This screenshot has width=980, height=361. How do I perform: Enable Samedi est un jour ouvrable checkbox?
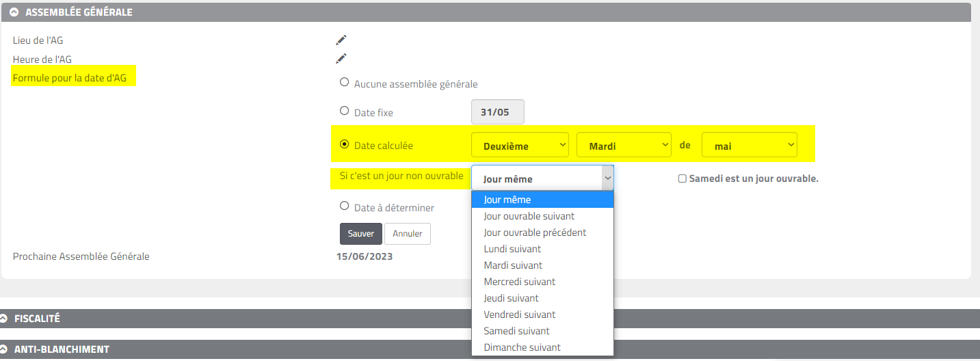pyautogui.click(x=682, y=178)
